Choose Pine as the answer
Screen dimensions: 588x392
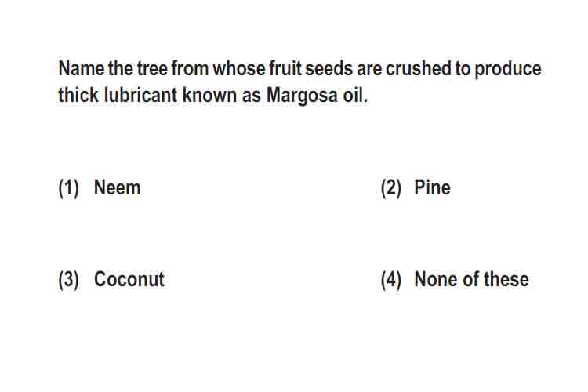coord(432,187)
